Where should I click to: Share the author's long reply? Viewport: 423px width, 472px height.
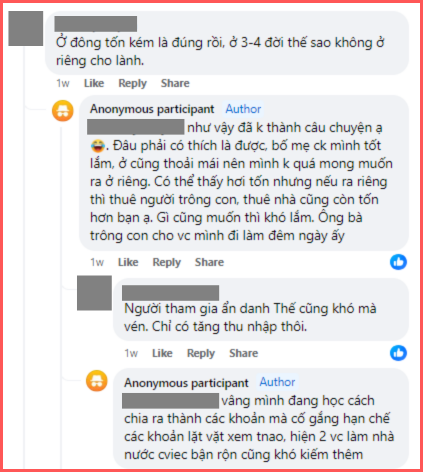[x=209, y=262]
